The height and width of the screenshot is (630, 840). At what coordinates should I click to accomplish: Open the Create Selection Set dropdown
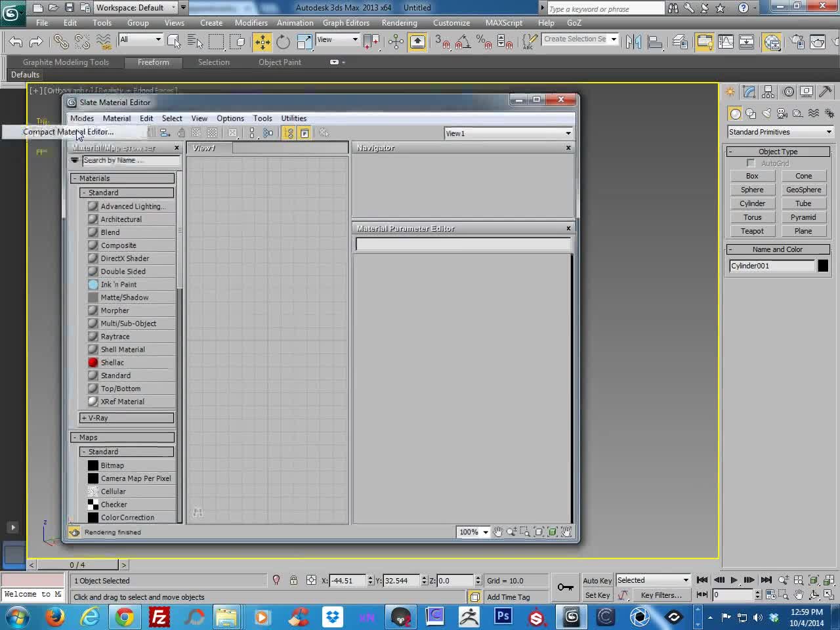pyautogui.click(x=580, y=39)
